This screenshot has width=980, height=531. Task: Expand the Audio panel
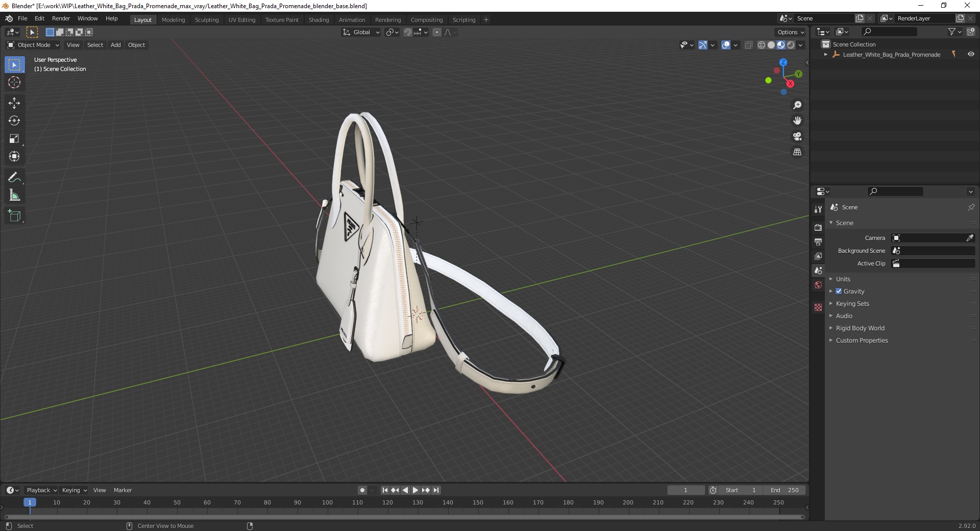coord(844,316)
